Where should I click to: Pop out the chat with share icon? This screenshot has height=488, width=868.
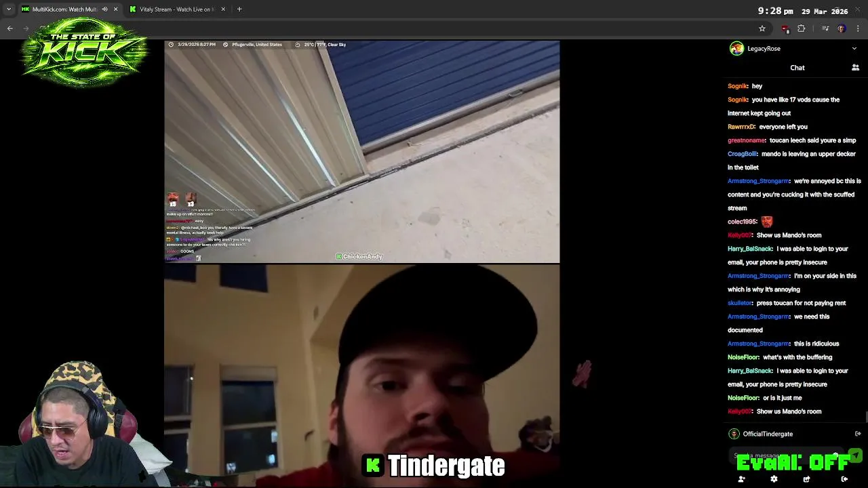(x=806, y=479)
